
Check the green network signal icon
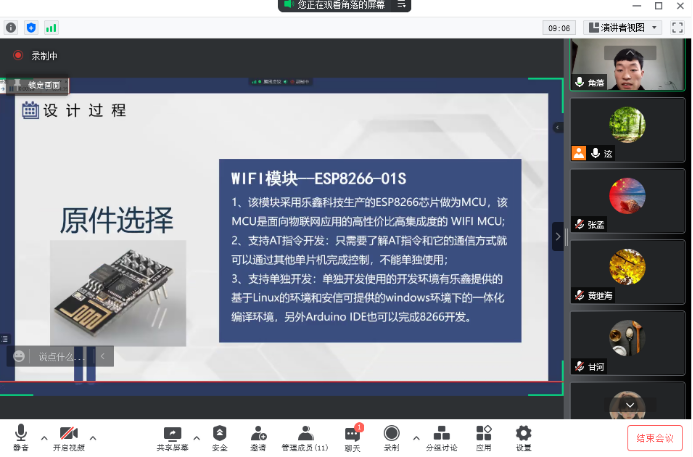pyautogui.click(x=51, y=28)
